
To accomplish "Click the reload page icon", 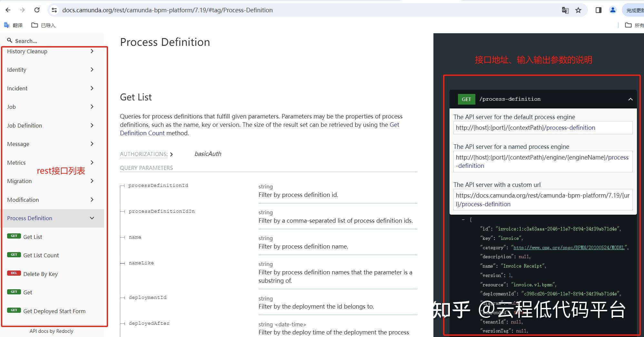I will click(x=37, y=10).
